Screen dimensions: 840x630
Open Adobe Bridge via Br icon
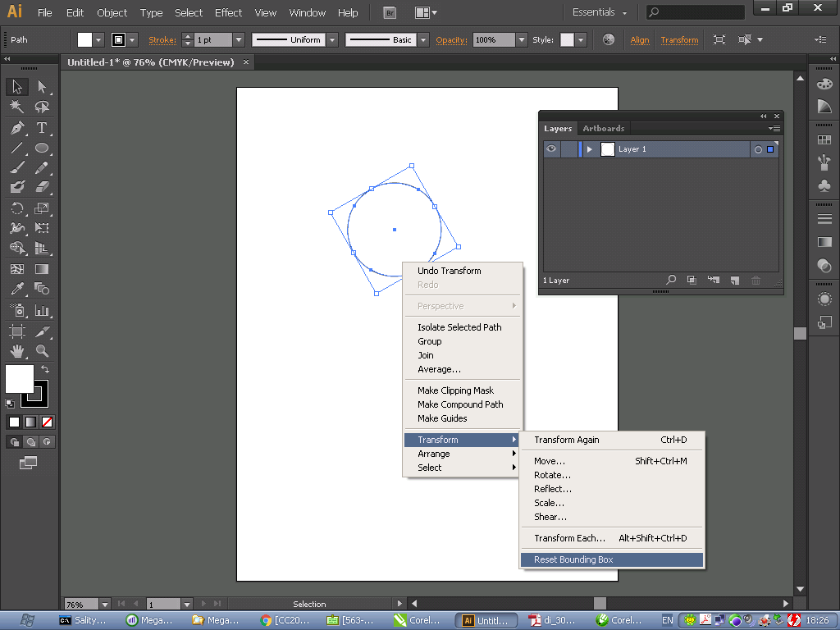point(390,13)
